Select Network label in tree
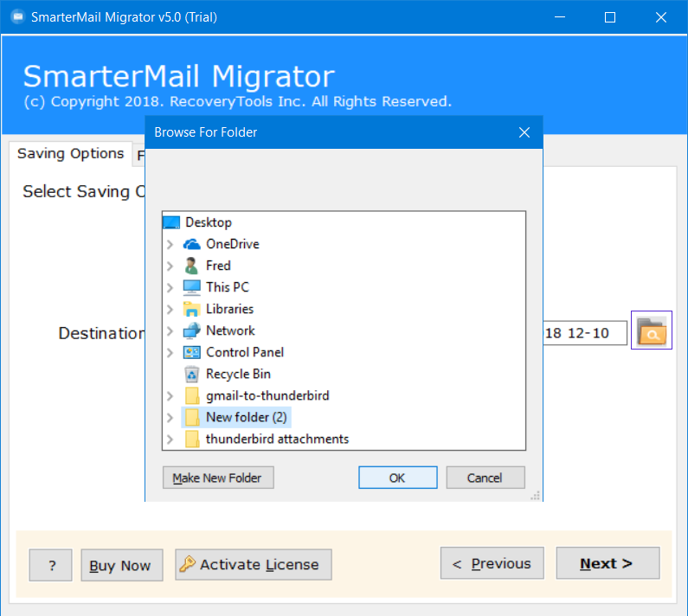The width and height of the screenshot is (688, 616). (230, 330)
